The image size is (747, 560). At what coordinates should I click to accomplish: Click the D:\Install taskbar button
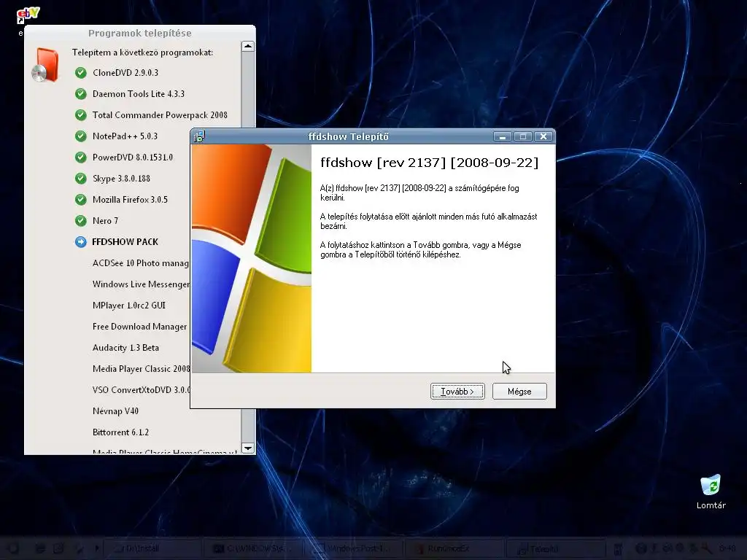coord(152,548)
